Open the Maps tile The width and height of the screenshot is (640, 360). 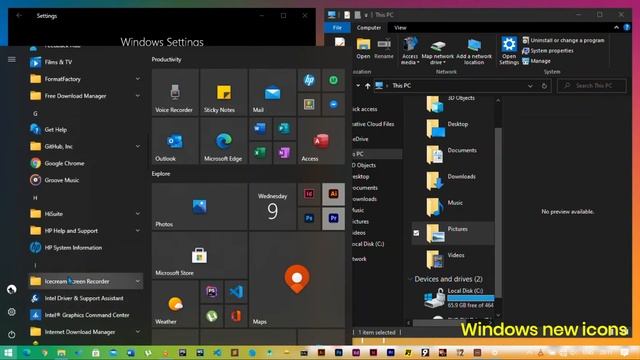click(297, 280)
